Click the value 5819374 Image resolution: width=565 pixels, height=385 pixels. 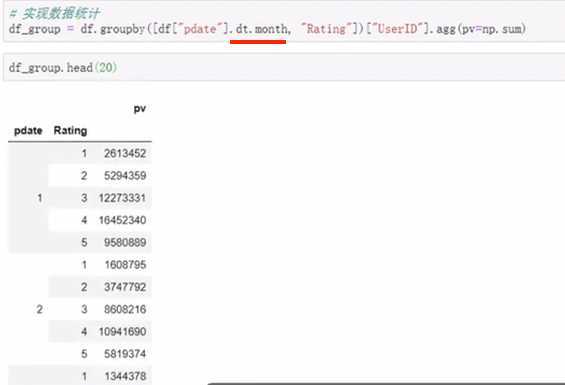[x=125, y=354]
